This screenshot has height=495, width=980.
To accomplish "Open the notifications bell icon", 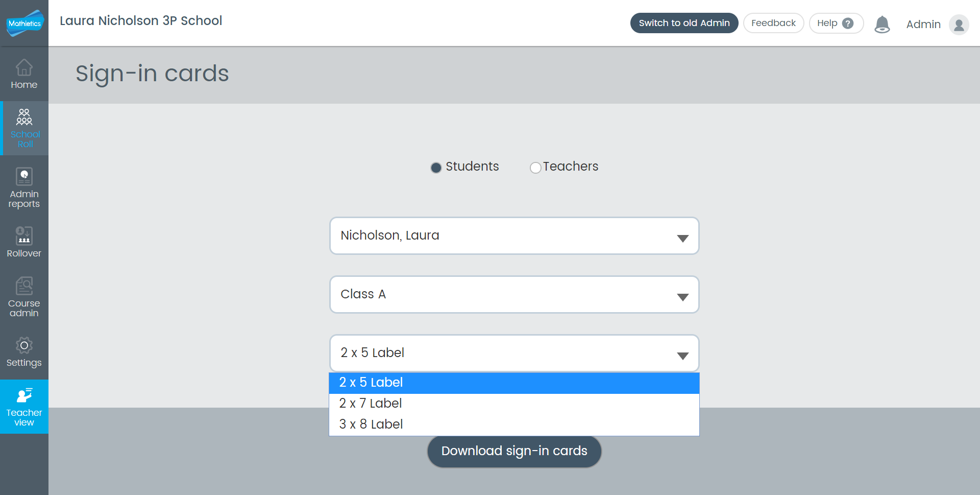I will [x=882, y=24].
